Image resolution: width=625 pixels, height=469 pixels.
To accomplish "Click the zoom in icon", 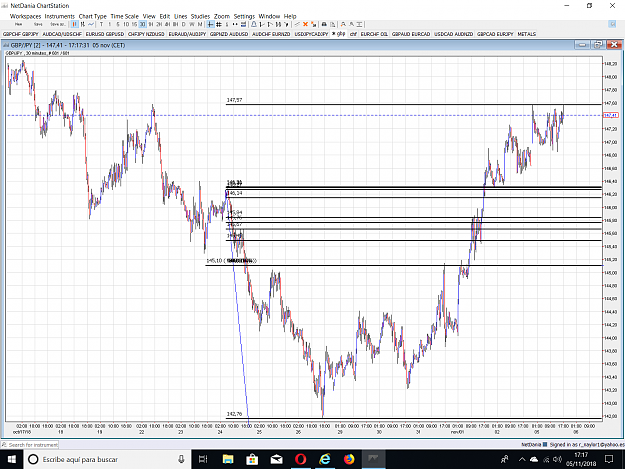I will coord(343,24).
